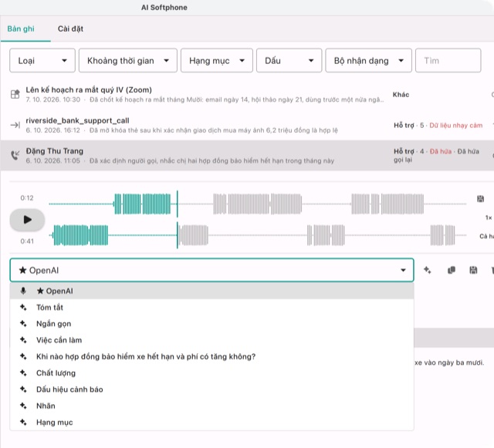The image size is (494, 448).
Task: Click the Khác category label
Action: point(401,94)
